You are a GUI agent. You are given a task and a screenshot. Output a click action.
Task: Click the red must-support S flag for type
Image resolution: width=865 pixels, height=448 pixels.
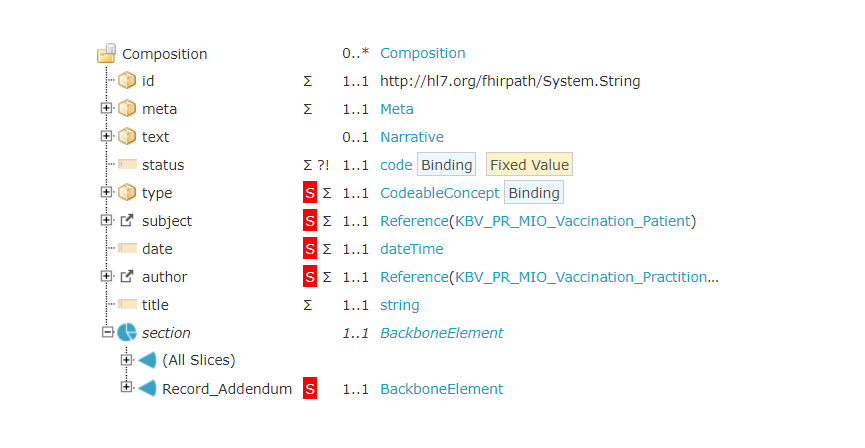tap(309, 193)
